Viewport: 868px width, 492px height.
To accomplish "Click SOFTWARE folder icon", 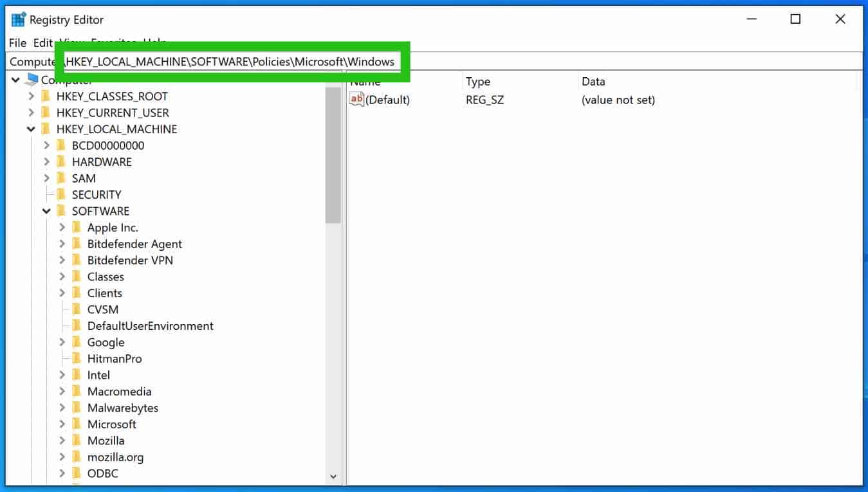I will [61, 211].
